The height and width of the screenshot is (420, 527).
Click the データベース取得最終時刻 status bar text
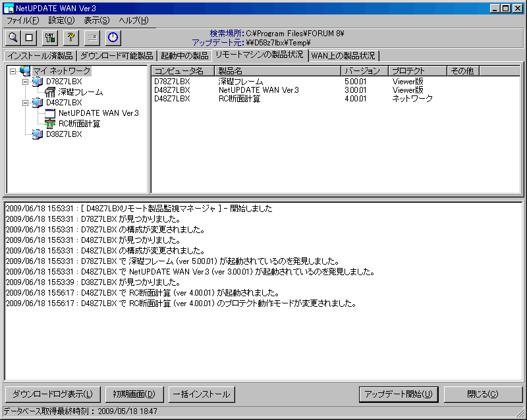(80, 411)
